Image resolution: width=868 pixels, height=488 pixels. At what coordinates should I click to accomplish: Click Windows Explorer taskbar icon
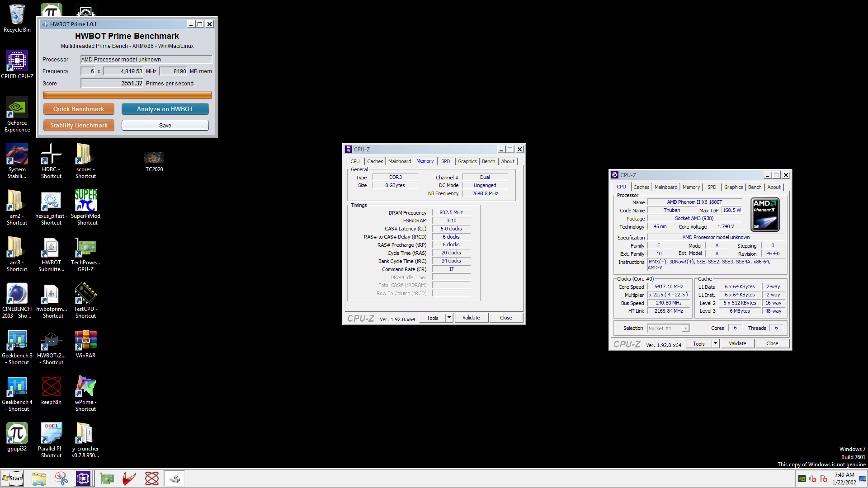[39, 479]
